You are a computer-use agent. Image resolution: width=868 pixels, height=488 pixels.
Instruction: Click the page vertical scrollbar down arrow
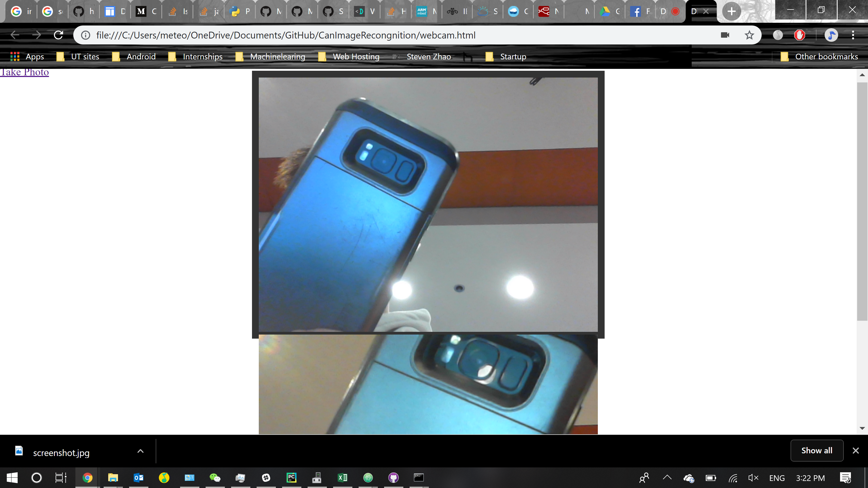(862, 428)
